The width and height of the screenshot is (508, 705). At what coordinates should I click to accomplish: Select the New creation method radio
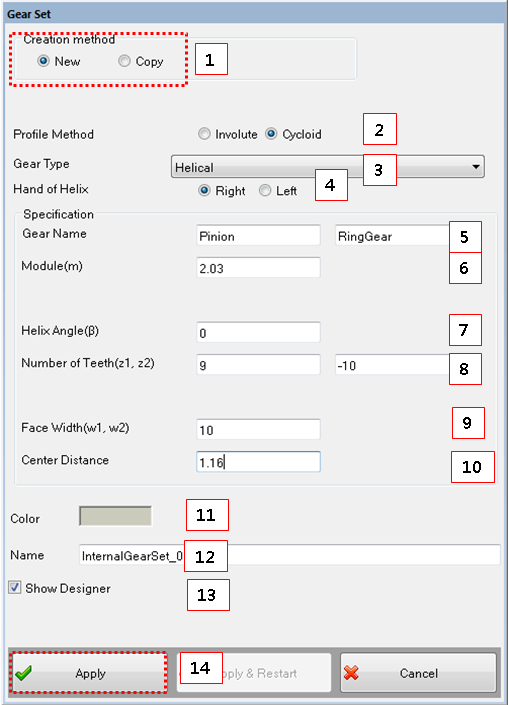[x=43, y=61]
